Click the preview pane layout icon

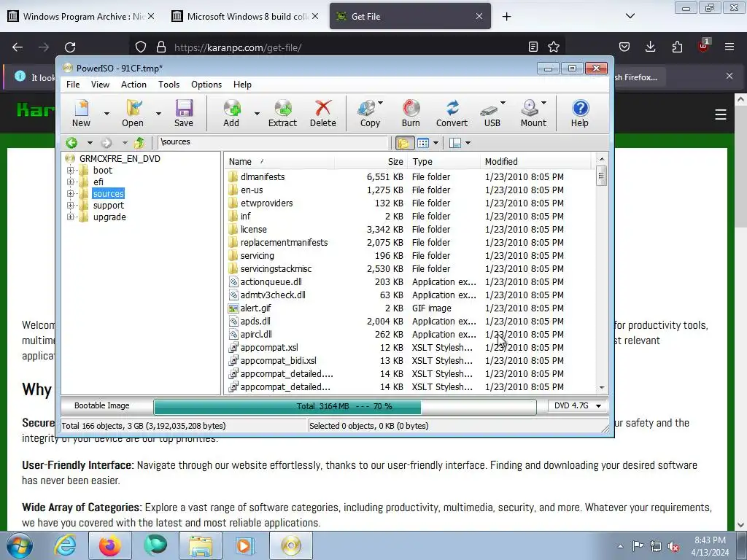click(455, 143)
